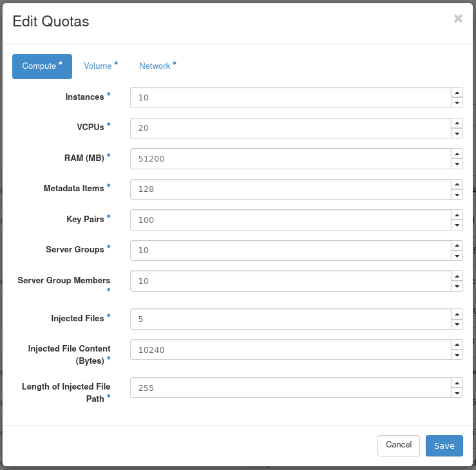Screen dimensions: 476x470
Task: Click the RAM (MB) increment arrow
Action: pyautogui.click(x=457, y=153)
